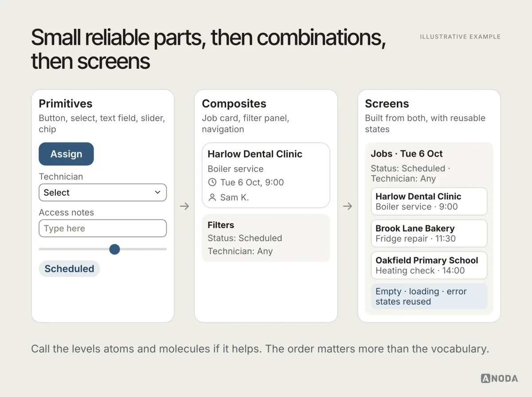Click Heating check · 14:00 text
The height and width of the screenshot is (397, 532).
point(420,271)
